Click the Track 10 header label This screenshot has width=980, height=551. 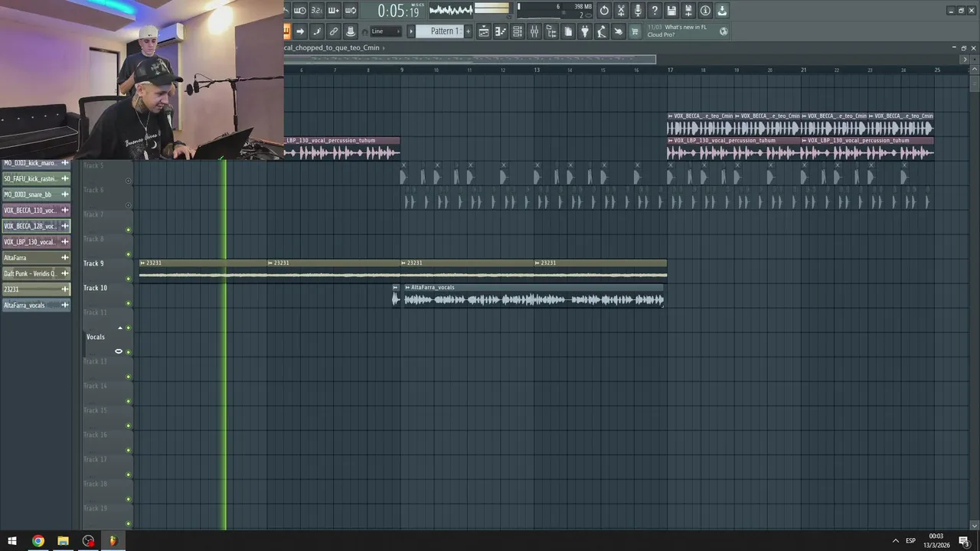tap(95, 288)
